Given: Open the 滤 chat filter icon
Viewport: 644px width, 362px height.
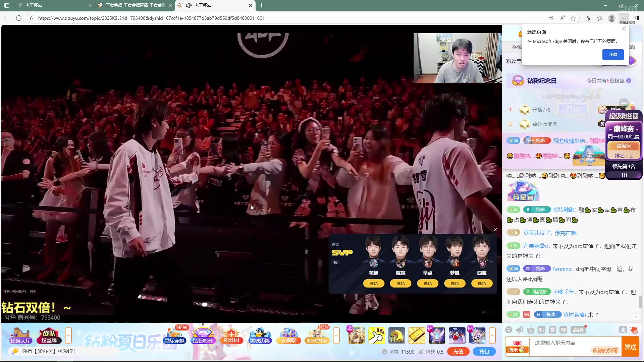Looking at the screenshot, I should coord(623,330).
